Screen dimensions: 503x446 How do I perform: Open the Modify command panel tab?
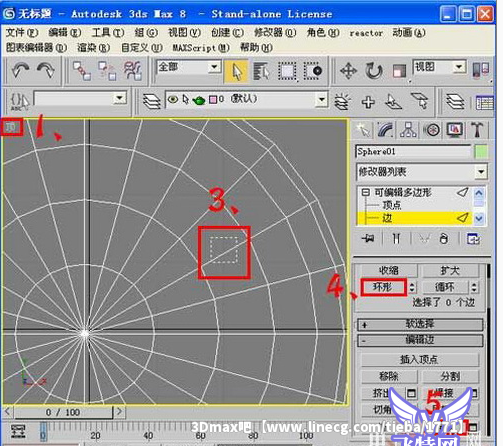pos(386,130)
